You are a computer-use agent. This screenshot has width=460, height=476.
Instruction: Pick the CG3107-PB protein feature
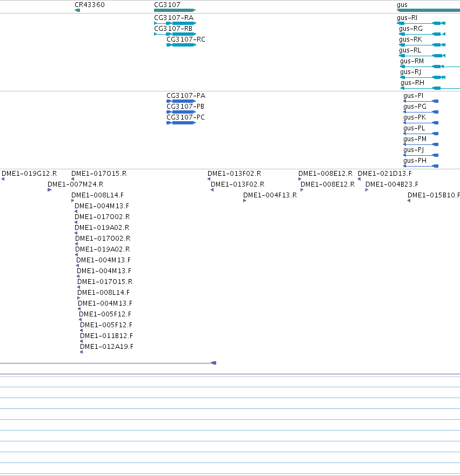tap(181, 112)
